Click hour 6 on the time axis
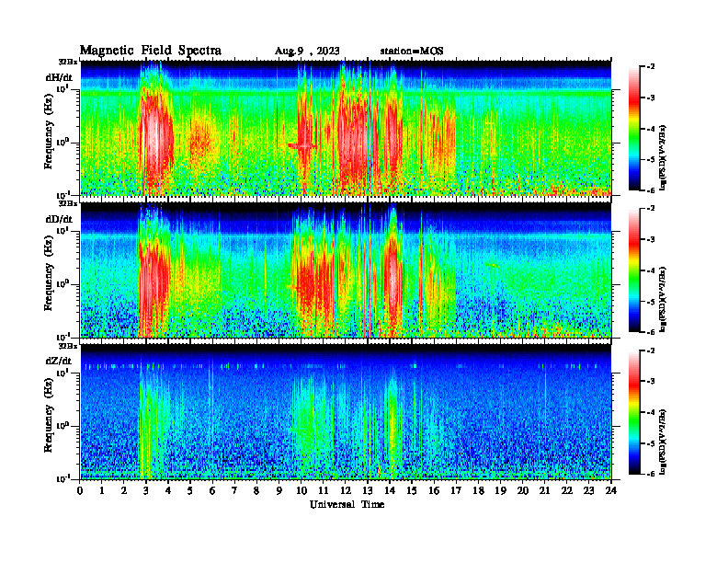The height and width of the screenshot is (563, 728). tap(212, 491)
